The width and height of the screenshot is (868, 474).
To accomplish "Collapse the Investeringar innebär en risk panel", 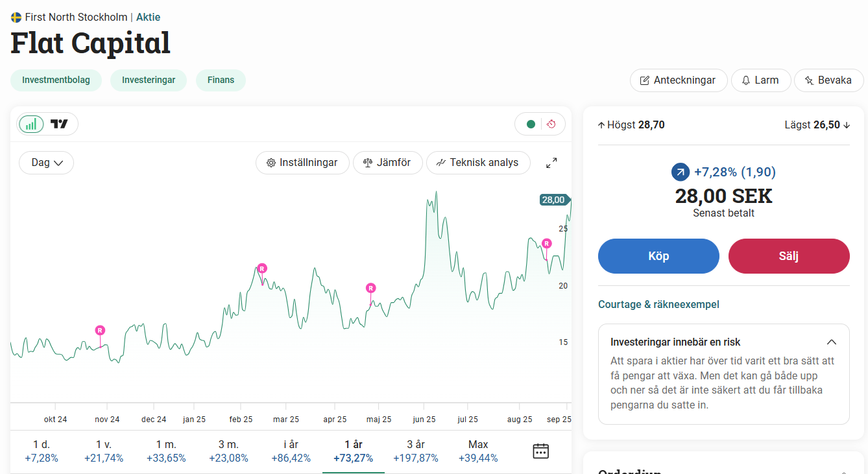I will pos(831,342).
